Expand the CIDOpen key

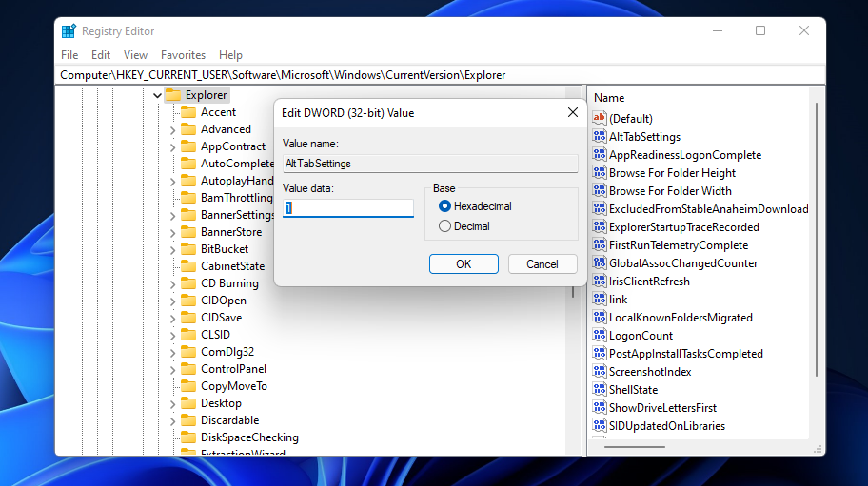coord(172,301)
